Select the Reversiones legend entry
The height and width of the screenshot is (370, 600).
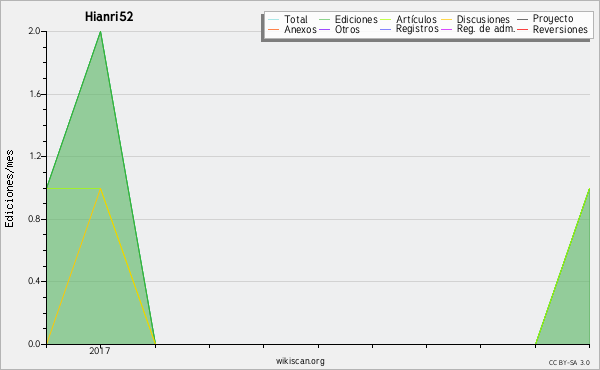[x=552, y=29]
